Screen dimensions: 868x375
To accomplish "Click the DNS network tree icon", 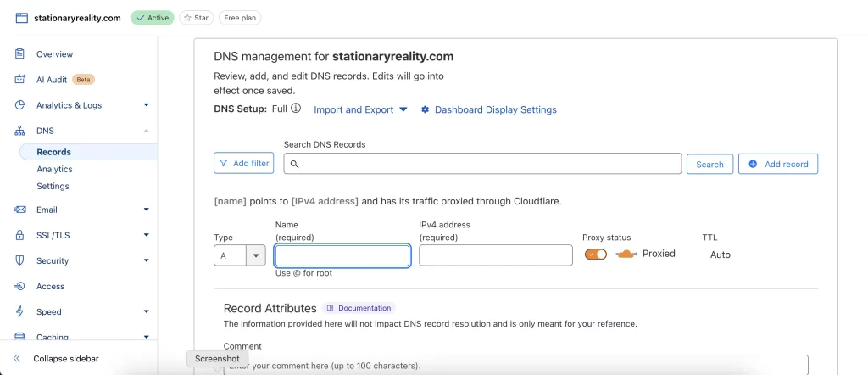I will pos(20,131).
